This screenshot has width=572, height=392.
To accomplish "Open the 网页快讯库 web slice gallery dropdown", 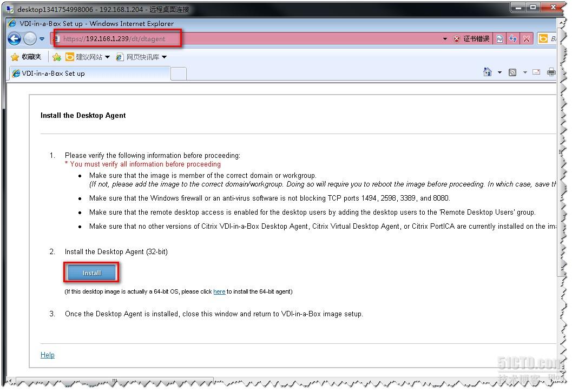I will tap(141, 57).
